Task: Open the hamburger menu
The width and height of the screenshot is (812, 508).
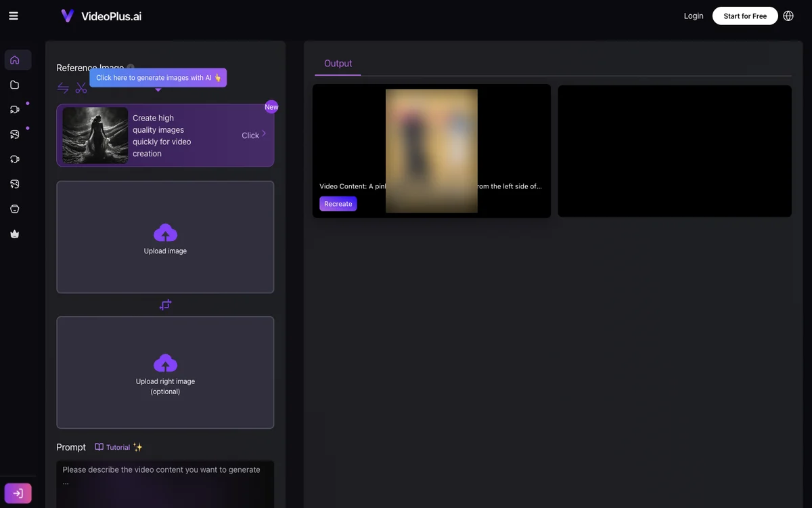Action: click(x=14, y=16)
